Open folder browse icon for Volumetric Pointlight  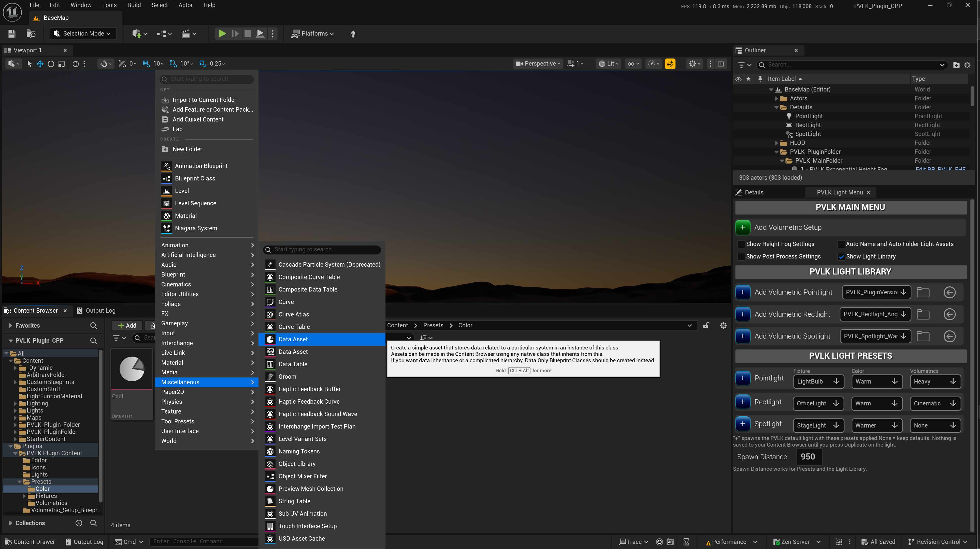923,292
